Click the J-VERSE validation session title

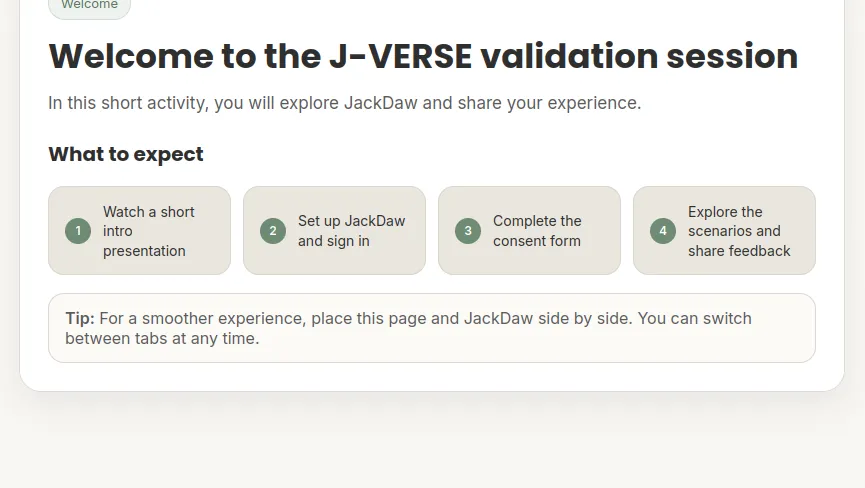(423, 56)
